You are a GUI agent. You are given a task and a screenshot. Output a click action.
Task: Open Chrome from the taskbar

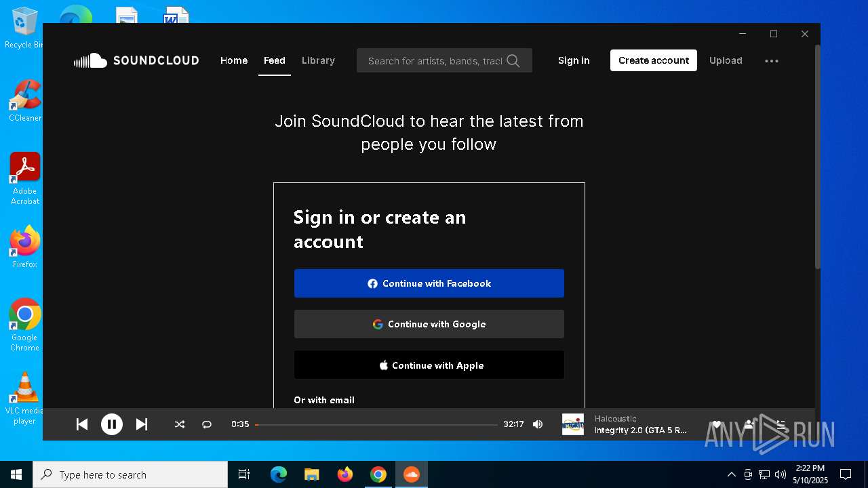coord(378,474)
